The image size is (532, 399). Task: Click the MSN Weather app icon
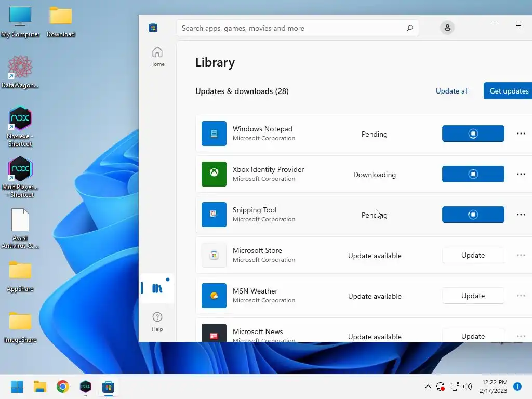(214, 296)
